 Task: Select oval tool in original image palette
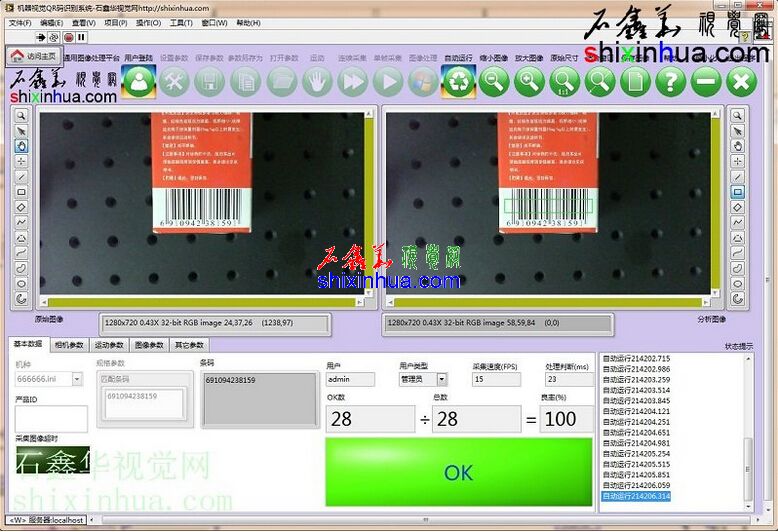[x=21, y=283]
